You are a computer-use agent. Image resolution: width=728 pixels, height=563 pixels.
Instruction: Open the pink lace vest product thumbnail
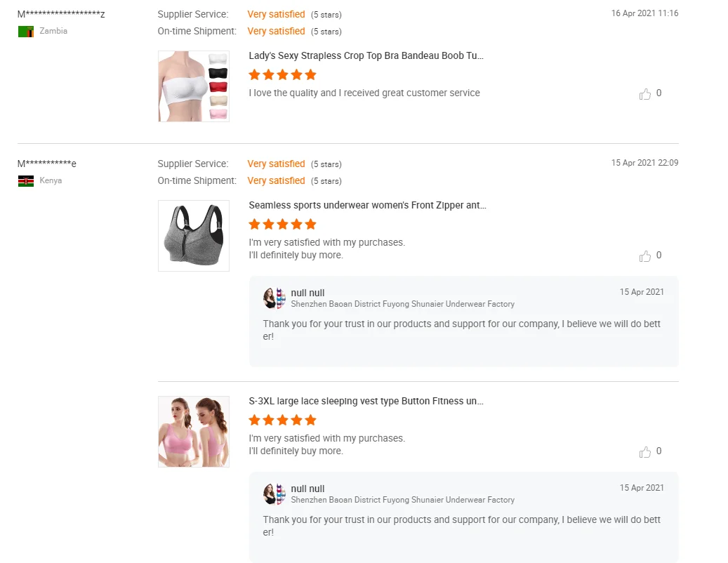(x=194, y=432)
